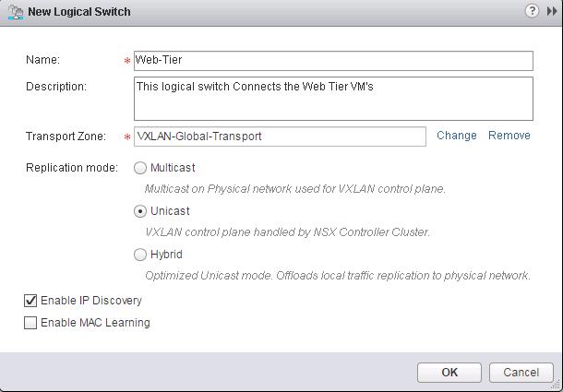
Task: Click the Optimized Unicast mode hint text
Action: pos(338,276)
